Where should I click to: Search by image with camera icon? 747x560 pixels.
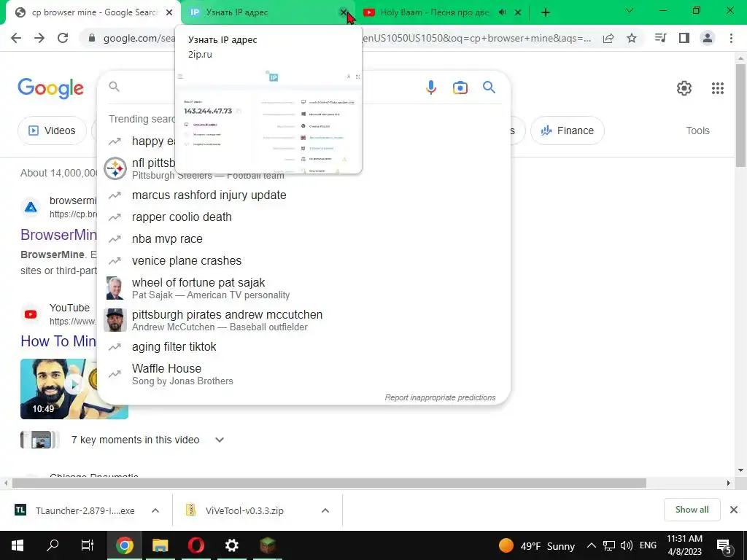(x=460, y=87)
